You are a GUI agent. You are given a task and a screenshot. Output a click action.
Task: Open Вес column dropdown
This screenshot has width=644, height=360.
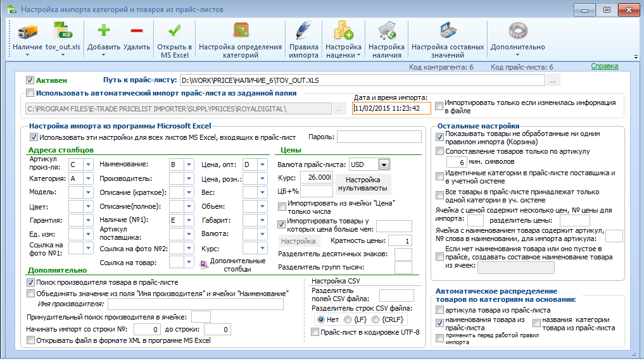point(262,192)
